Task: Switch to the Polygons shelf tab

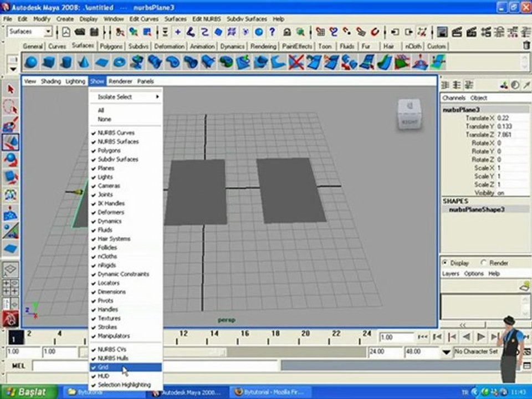Action: (x=111, y=46)
